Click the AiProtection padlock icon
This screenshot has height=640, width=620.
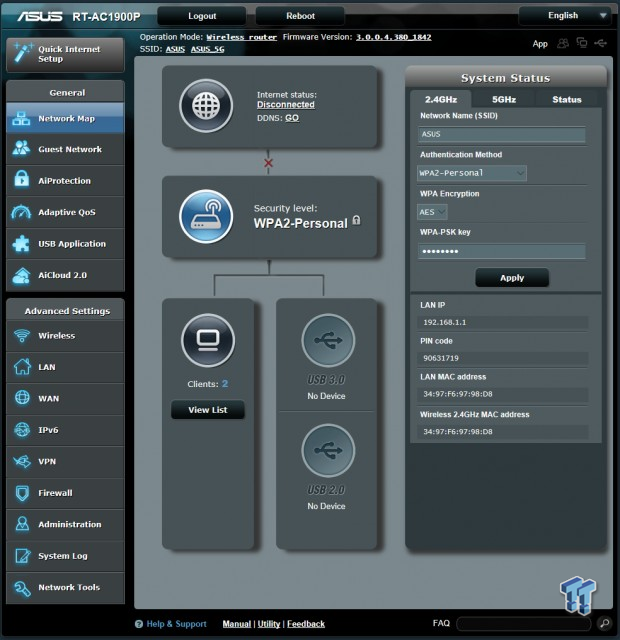(x=21, y=179)
